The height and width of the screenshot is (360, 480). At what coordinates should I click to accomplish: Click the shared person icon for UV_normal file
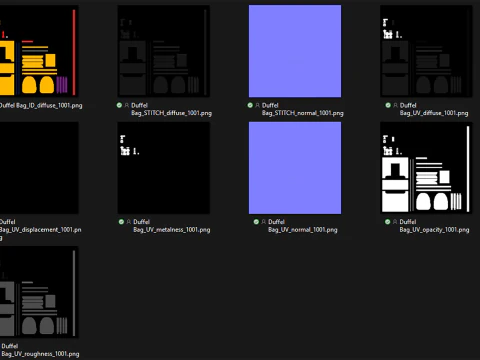click(x=264, y=222)
